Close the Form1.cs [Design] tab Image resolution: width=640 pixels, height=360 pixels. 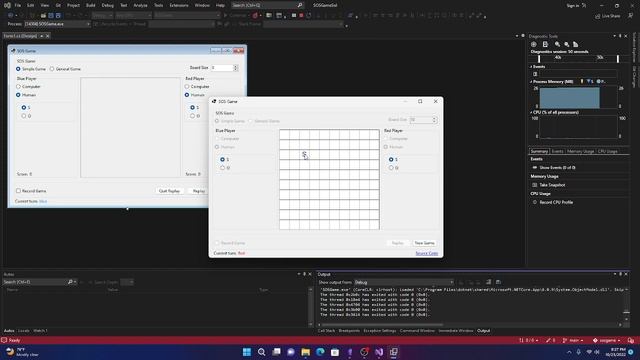pyautogui.click(x=47, y=36)
